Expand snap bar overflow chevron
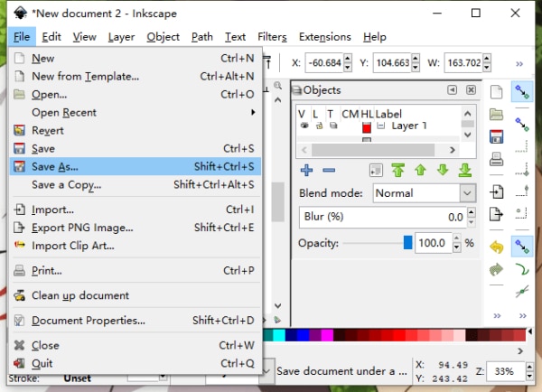The width and height of the screenshot is (542, 392). click(523, 315)
